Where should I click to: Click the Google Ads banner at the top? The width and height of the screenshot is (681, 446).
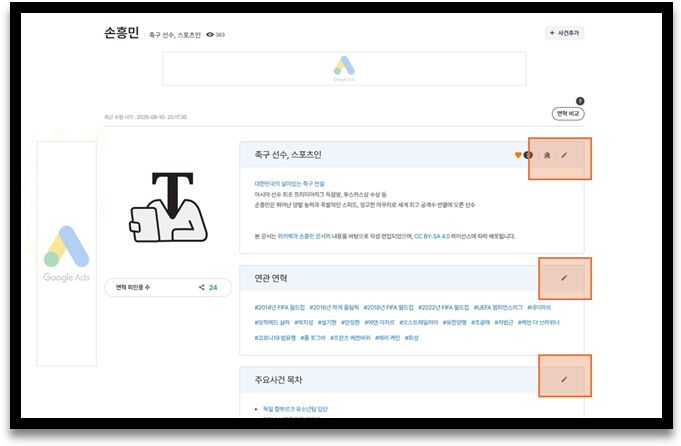click(343, 69)
